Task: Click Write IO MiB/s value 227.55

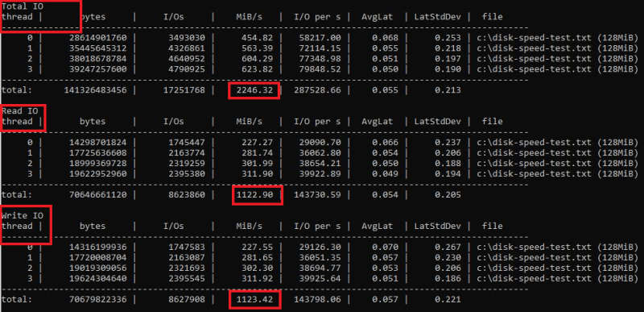Action: click(258, 248)
